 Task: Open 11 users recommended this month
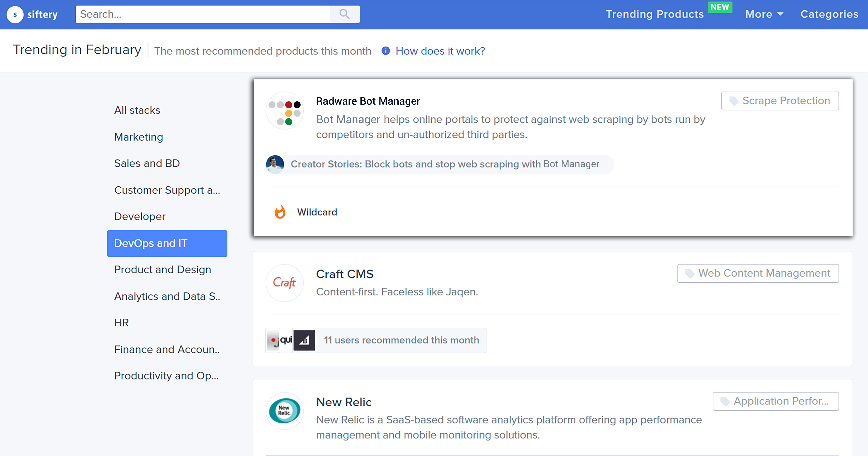[401, 340]
